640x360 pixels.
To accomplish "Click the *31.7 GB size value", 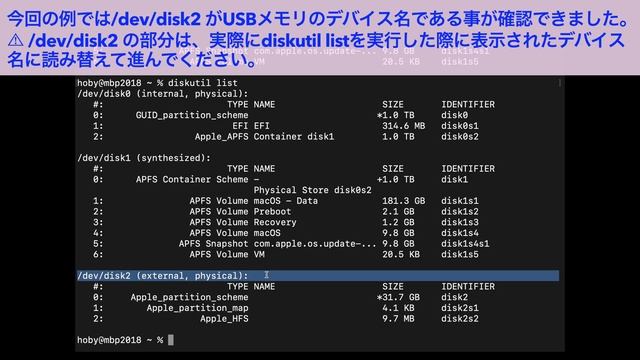I will point(398,297).
